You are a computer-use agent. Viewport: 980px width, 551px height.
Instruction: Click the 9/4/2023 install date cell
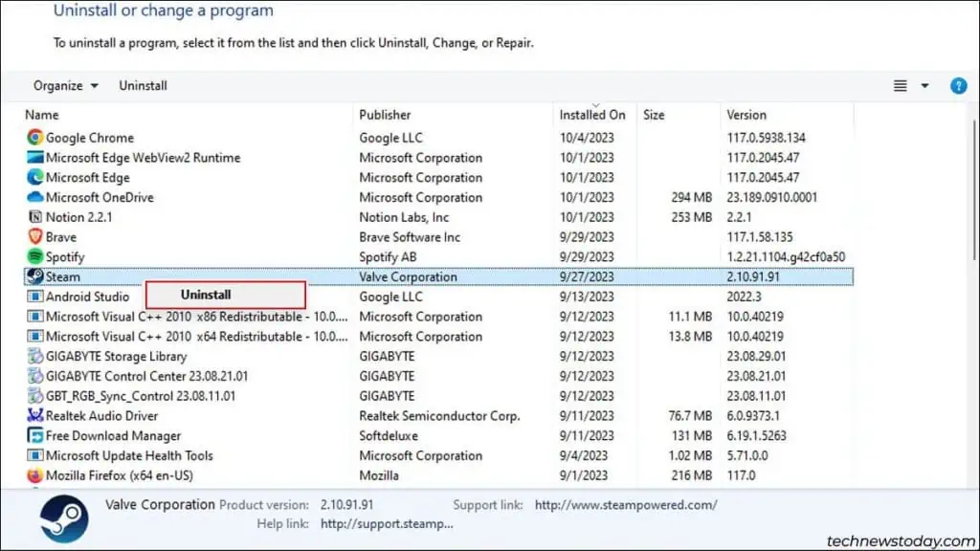click(x=583, y=455)
